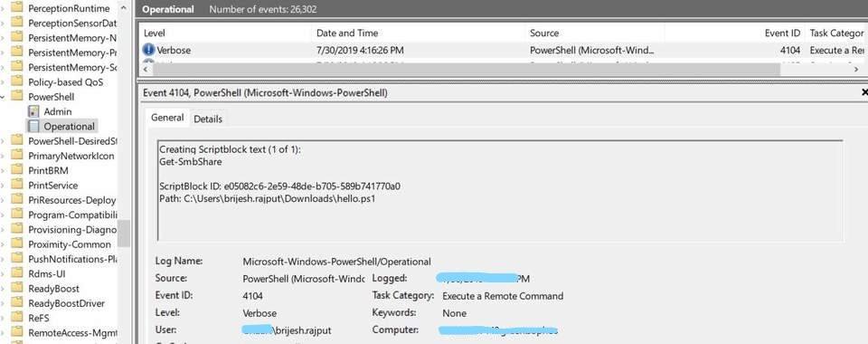Expand the PrimaryNetworkIcon node arrow

(x=4, y=156)
